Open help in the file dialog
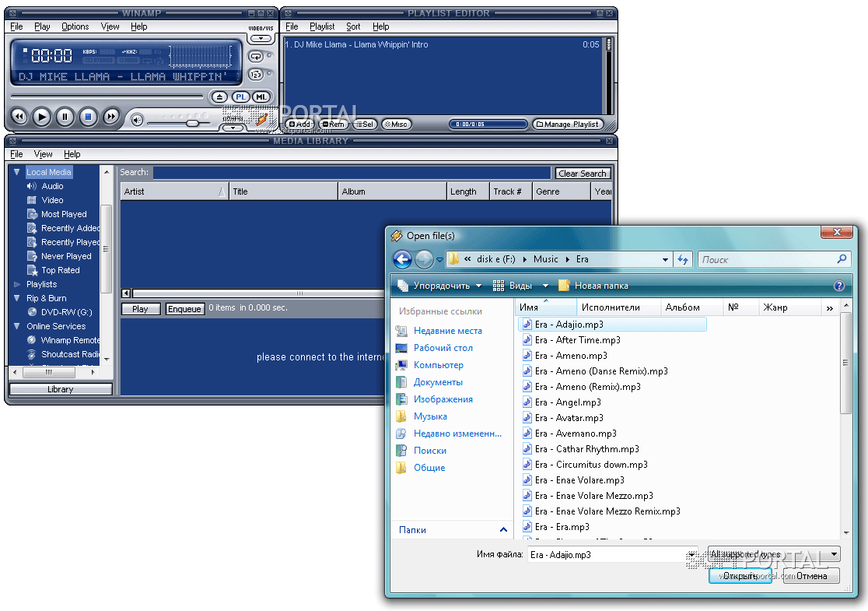The width and height of the screenshot is (868, 611). coord(839,286)
